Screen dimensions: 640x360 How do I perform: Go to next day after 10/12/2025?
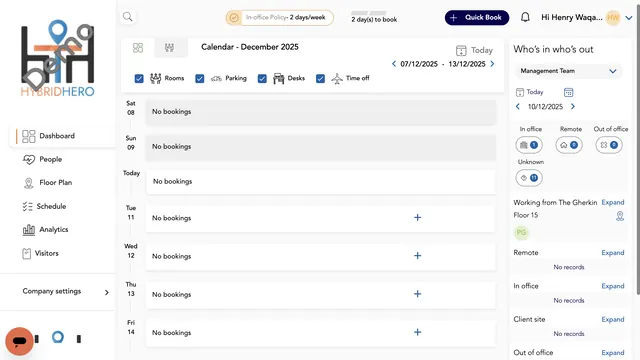pos(573,107)
